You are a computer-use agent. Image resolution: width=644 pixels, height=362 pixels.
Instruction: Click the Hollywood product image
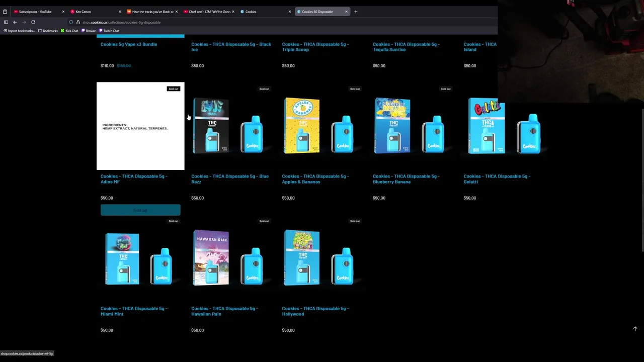322,258
